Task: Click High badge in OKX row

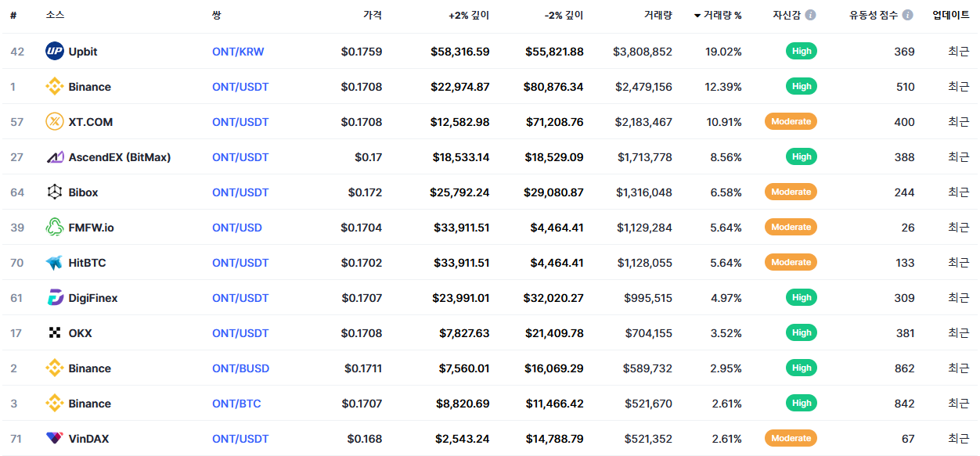Action: (802, 333)
